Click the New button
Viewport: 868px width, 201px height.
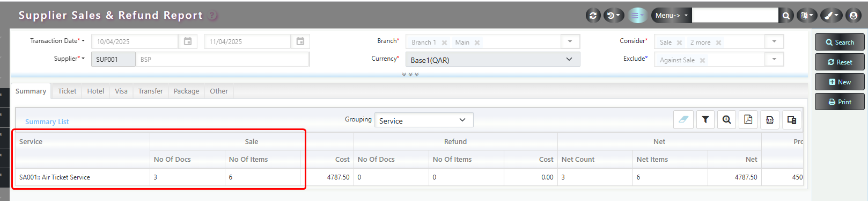coord(840,82)
